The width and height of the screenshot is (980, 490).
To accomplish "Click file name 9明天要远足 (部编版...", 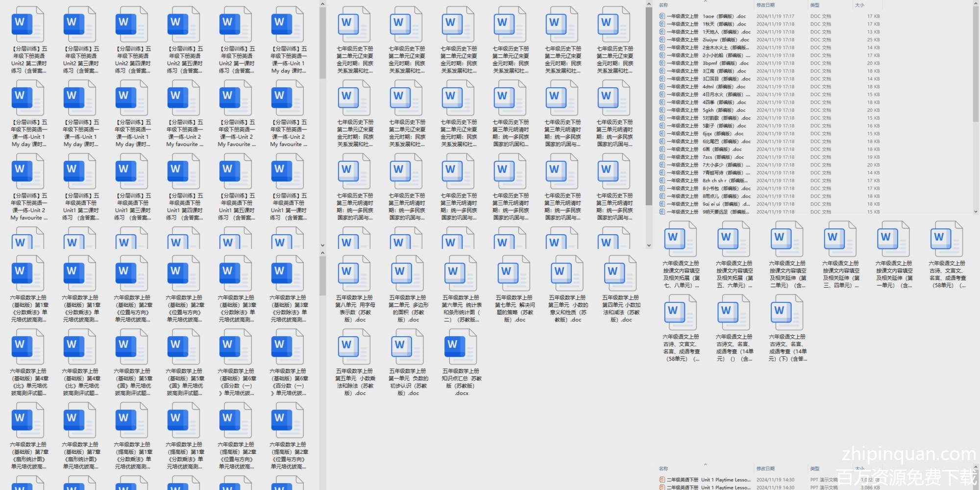I will [708, 212].
